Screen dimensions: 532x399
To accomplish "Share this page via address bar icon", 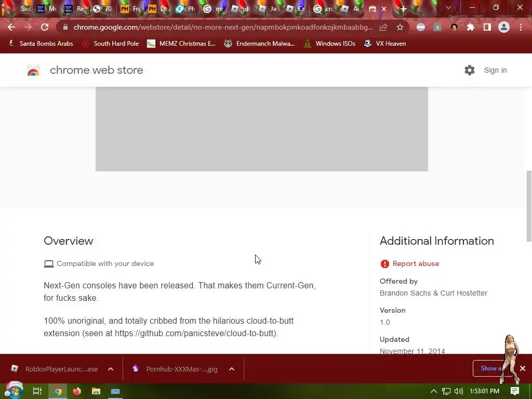I will (383, 27).
